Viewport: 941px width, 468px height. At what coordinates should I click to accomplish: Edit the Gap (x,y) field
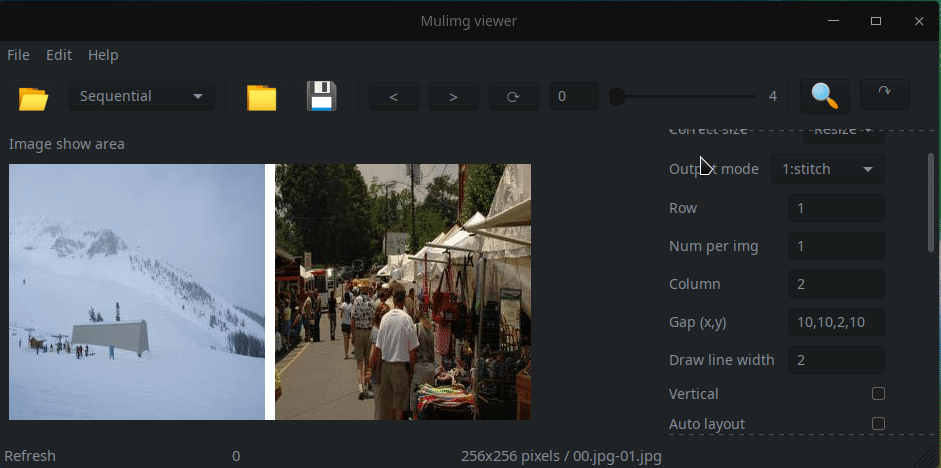(x=836, y=322)
